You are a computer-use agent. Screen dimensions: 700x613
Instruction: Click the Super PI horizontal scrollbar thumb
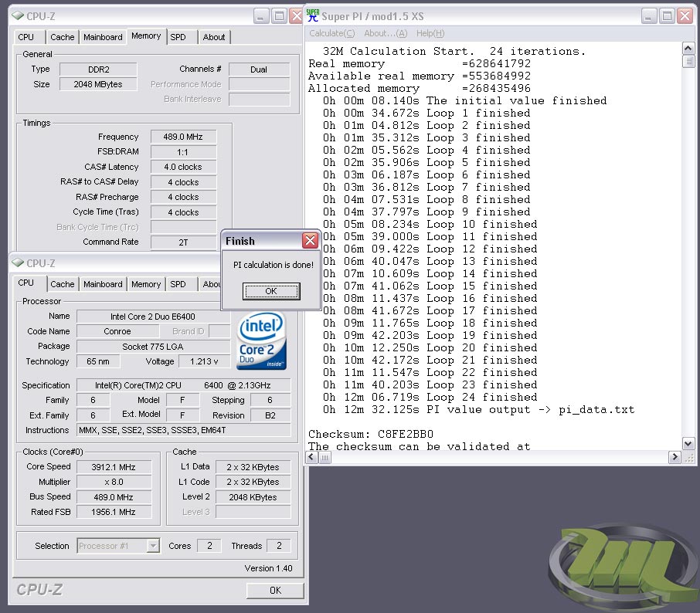(325, 457)
